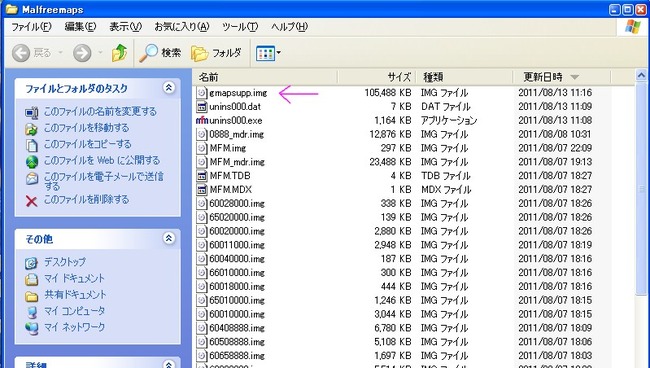The width and height of the screenshot is (650, 368).
Task: Select the file gmapsupp.img
Action: click(238, 93)
